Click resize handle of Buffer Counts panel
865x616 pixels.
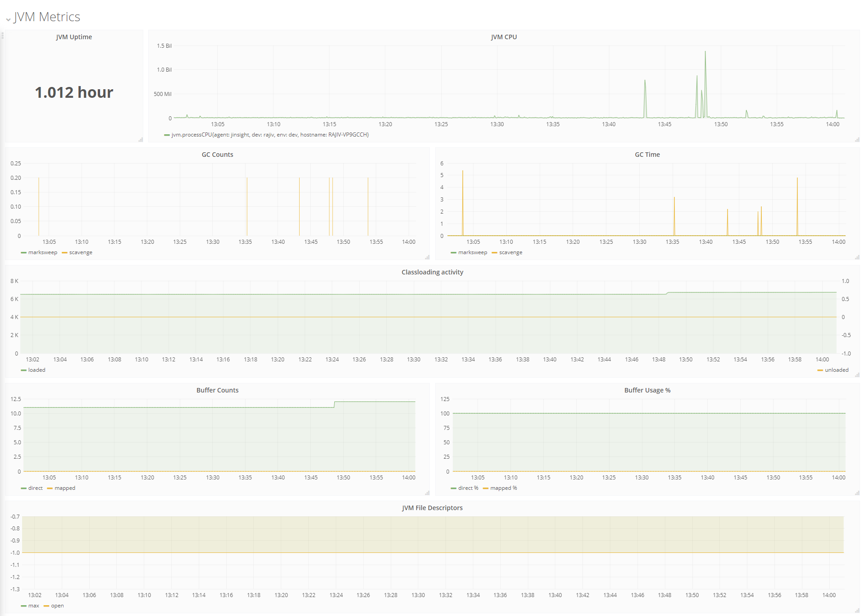(427, 493)
